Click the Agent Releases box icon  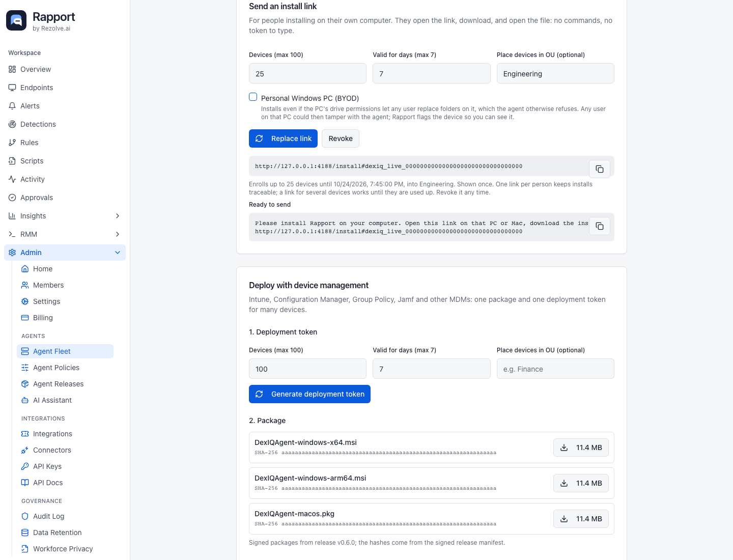tap(25, 384)
